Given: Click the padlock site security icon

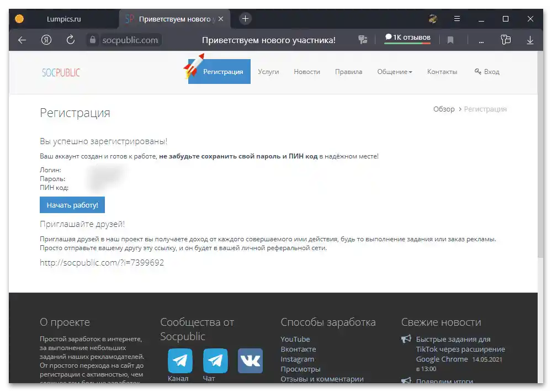Looking at the screenshot, I should (x=93, y=40).
